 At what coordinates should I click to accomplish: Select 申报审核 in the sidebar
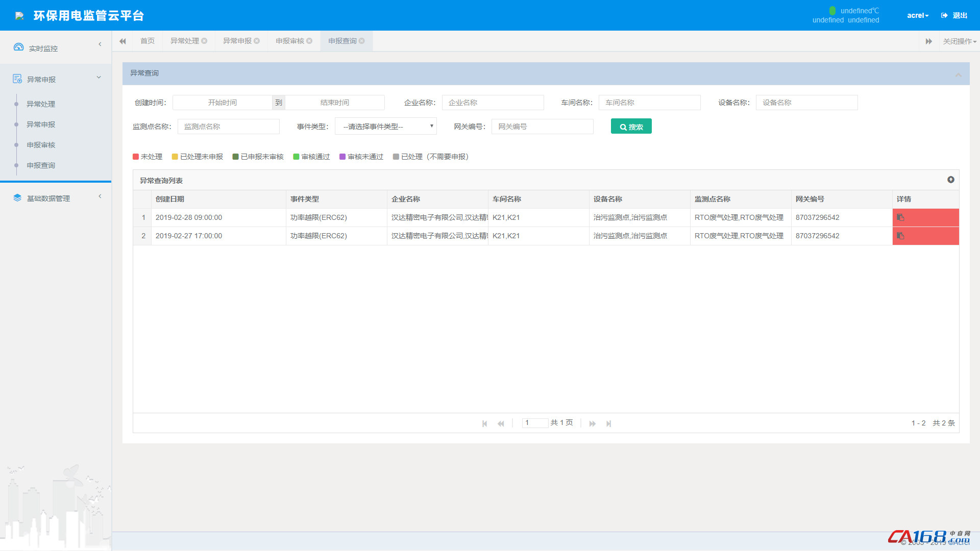click(41, 145)
